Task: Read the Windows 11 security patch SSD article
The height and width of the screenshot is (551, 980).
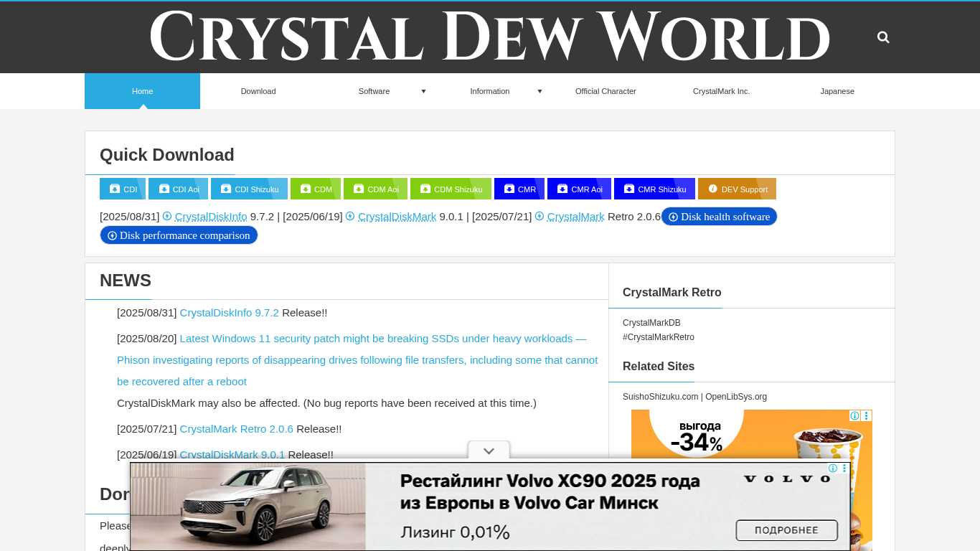Action: coord(357,360)
